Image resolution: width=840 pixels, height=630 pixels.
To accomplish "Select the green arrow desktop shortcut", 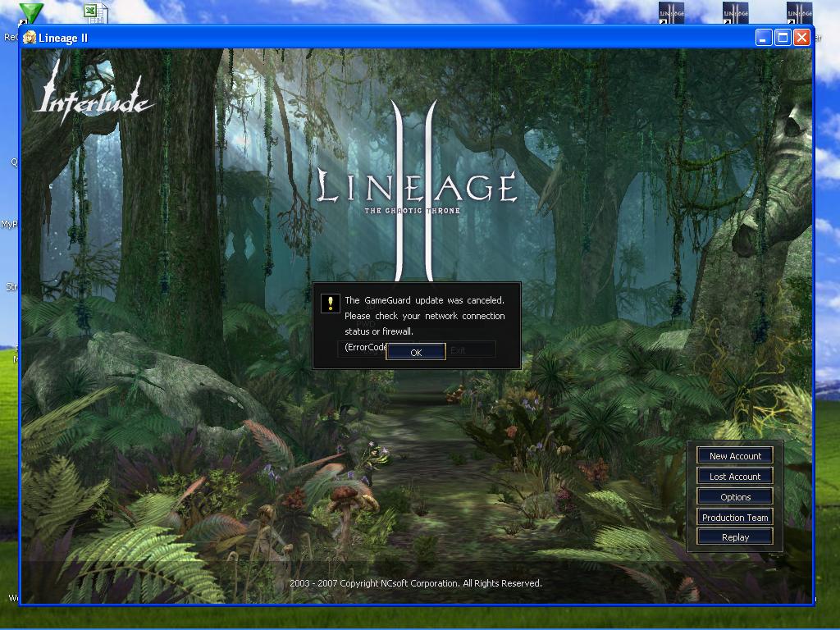I will [x=30, y=13].
